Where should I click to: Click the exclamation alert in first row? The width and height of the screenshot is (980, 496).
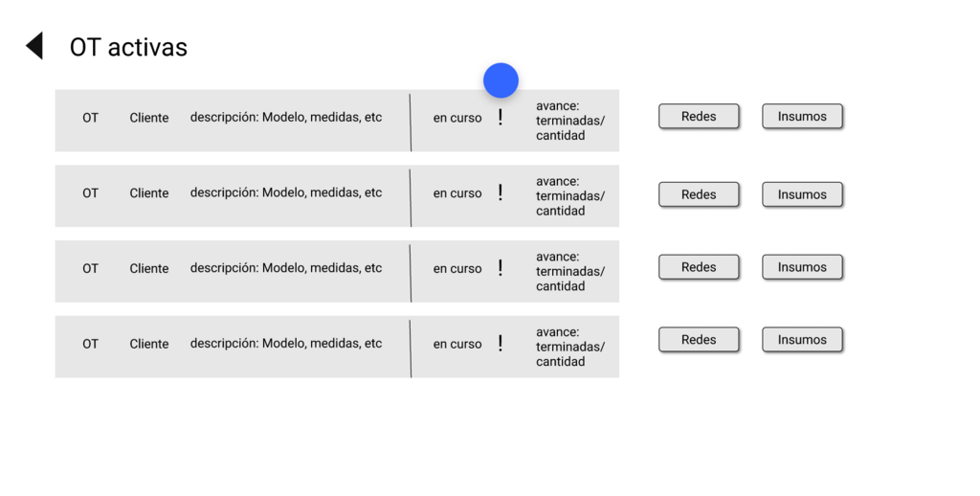(x=500, y=118)
